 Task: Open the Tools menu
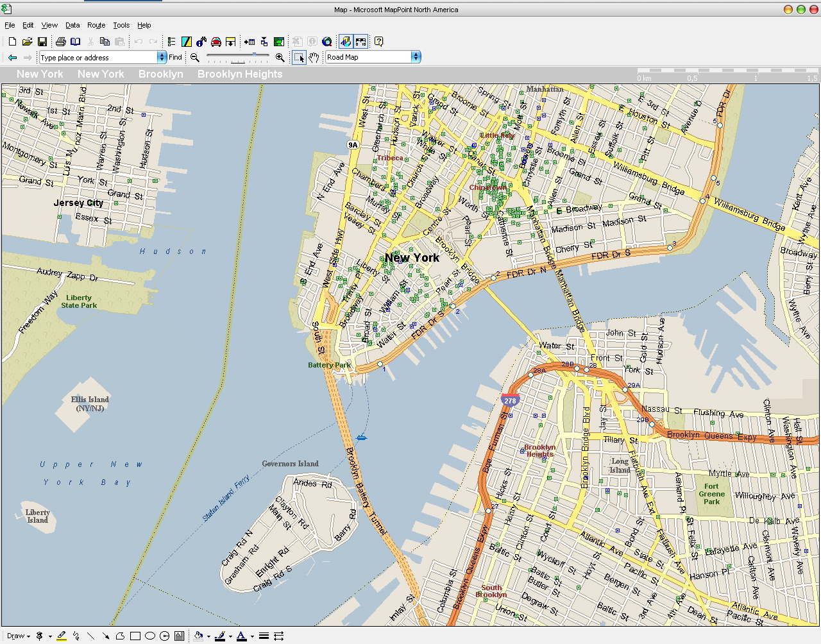pyautogui.click(x=121, y=25)
